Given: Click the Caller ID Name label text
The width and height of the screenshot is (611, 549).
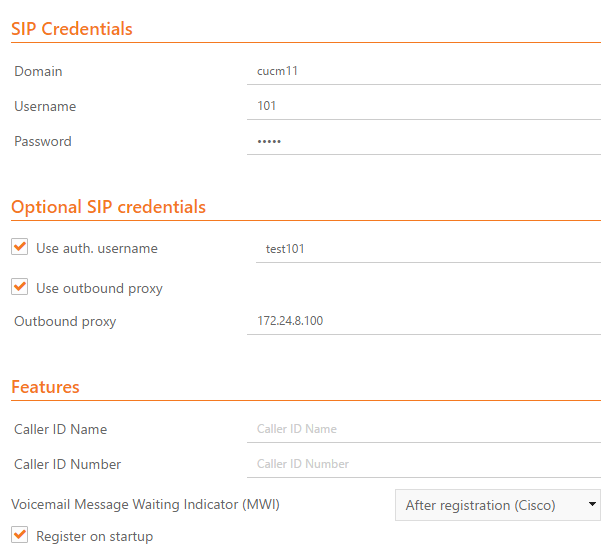Looking at the screenshot, I should (60, 429).
